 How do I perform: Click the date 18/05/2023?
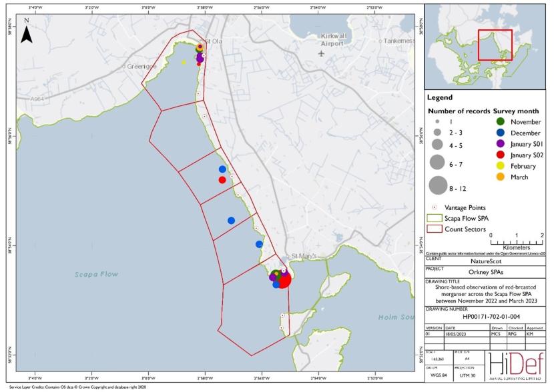click(457, 333)
